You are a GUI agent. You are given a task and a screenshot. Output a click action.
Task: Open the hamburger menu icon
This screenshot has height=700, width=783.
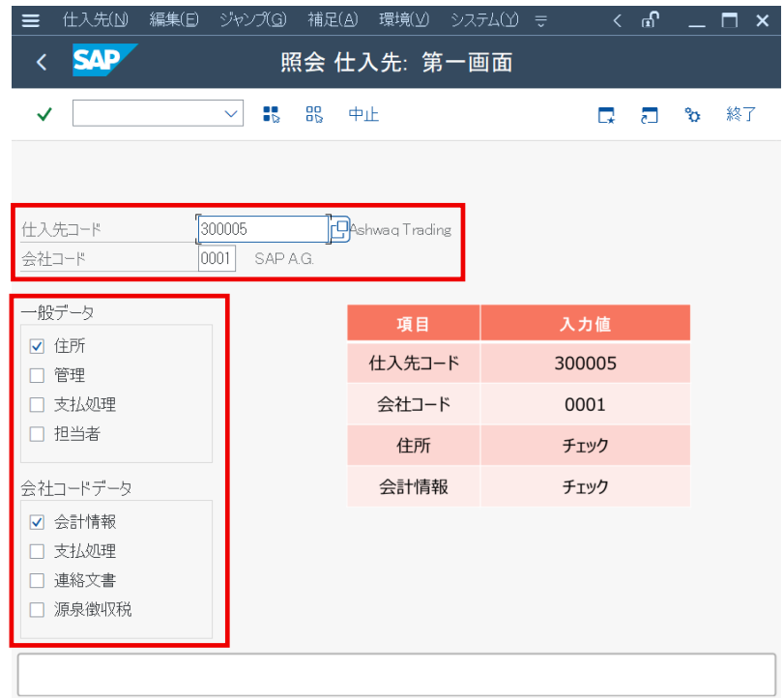[x=31, y=20]
